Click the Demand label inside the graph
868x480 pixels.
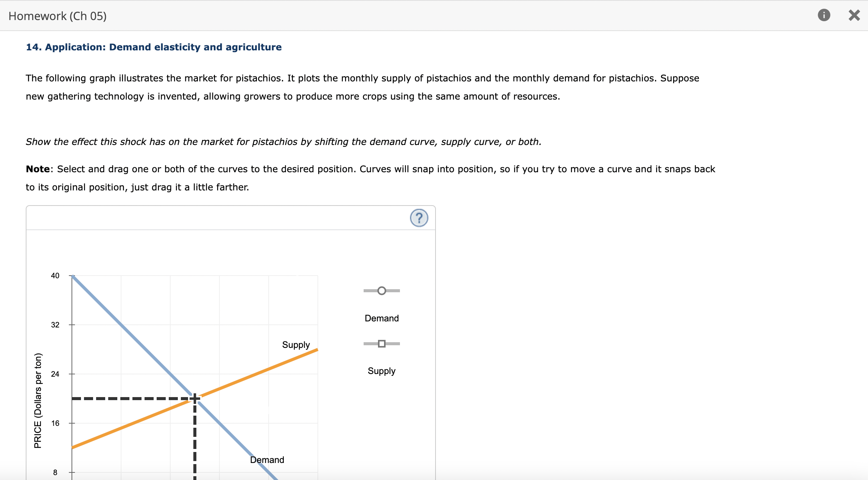(x=267, y=460)
